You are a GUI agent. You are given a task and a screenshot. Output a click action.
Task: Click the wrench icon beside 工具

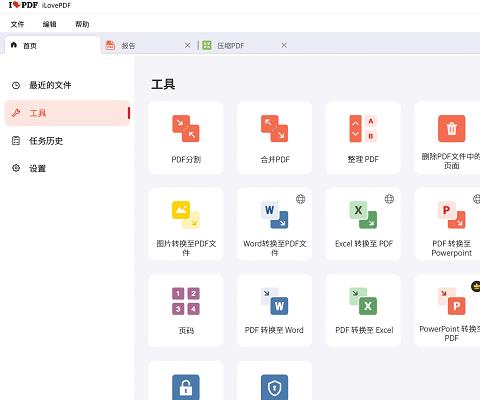tap(16, 113)
